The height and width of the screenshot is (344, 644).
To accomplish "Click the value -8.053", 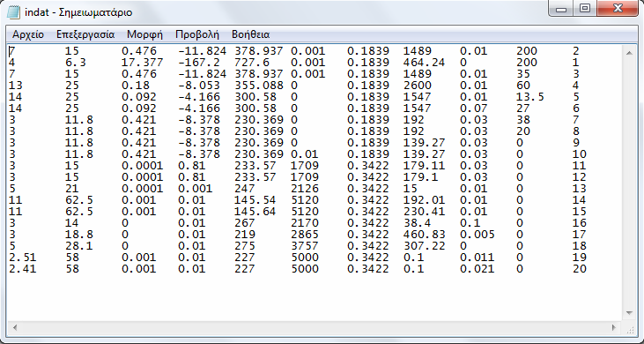I will (x=199, y=86).
